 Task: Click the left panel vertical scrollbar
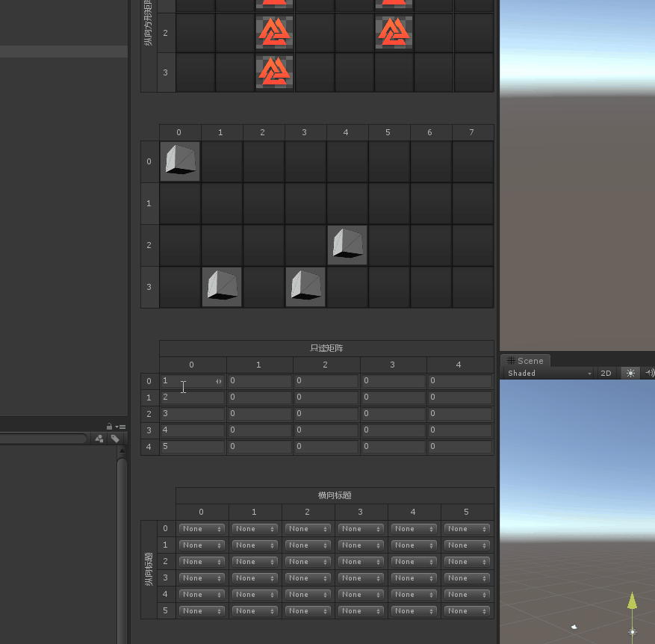tap(122, 545)
